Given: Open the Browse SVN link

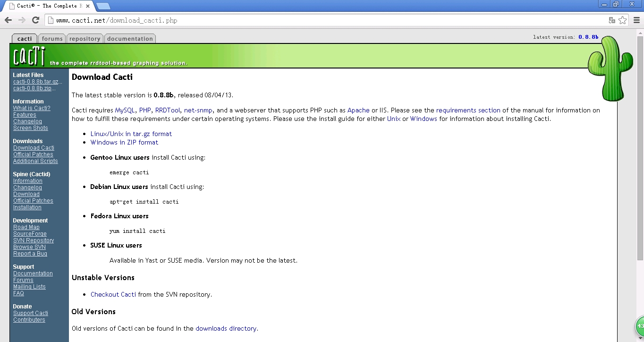Looking at the screenshot, I should pos(29,247).
